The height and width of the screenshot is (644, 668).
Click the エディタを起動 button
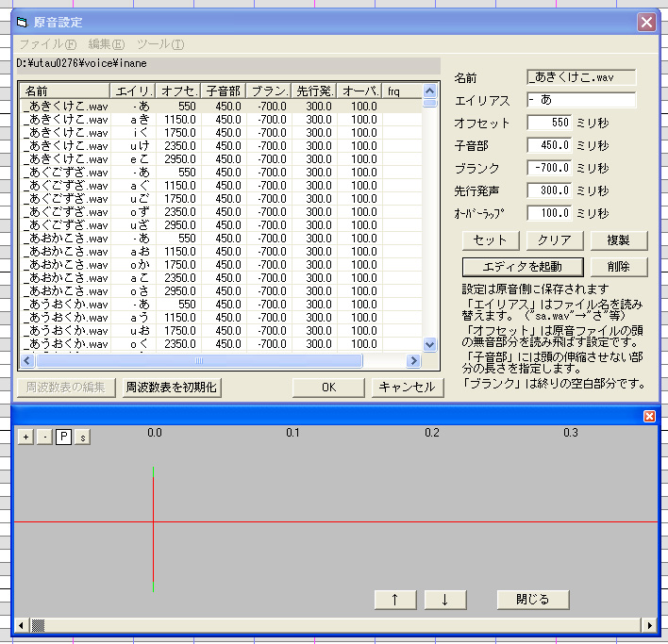pyautogui.click(x=523, y=267)
